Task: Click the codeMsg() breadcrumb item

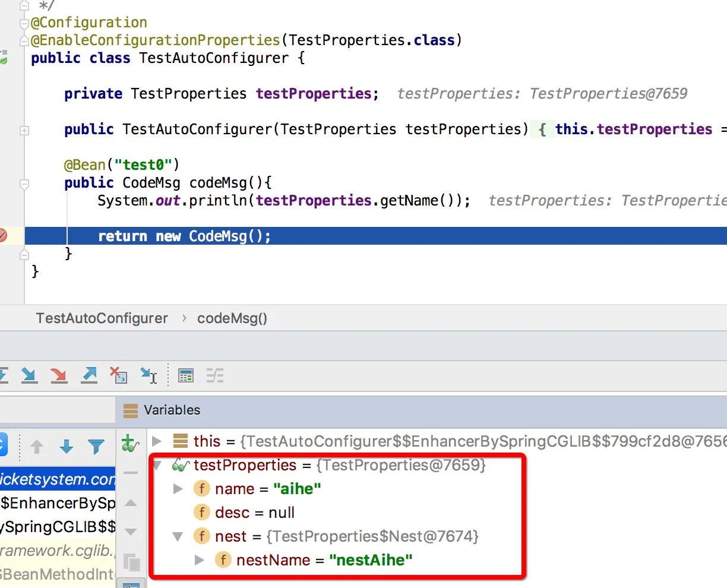Action: (x=232, y=318)
